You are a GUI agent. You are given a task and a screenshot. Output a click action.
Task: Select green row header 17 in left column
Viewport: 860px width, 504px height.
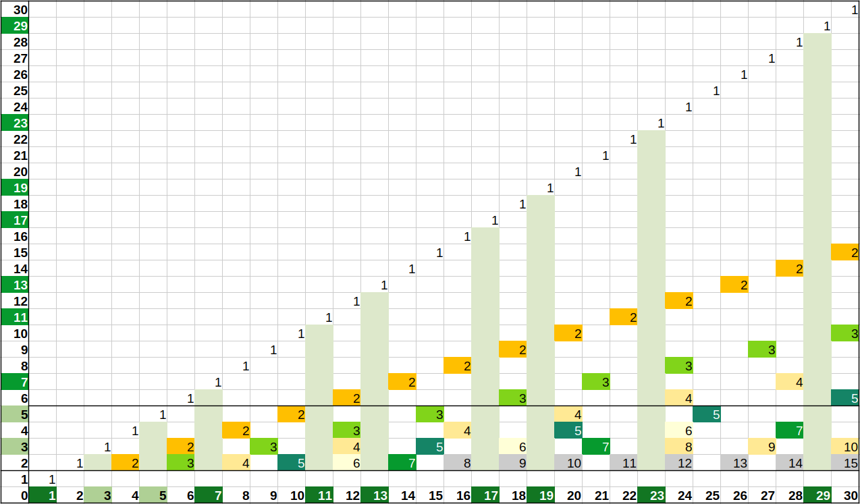pos(14,220)
